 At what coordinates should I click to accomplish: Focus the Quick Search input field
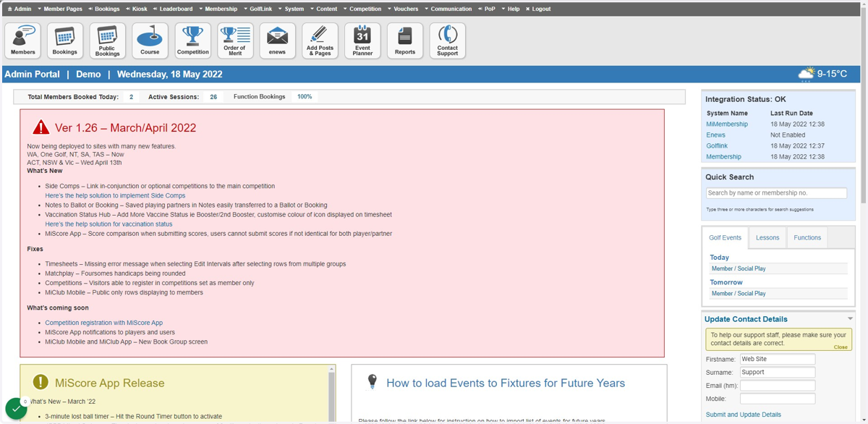tap(776, 193)
